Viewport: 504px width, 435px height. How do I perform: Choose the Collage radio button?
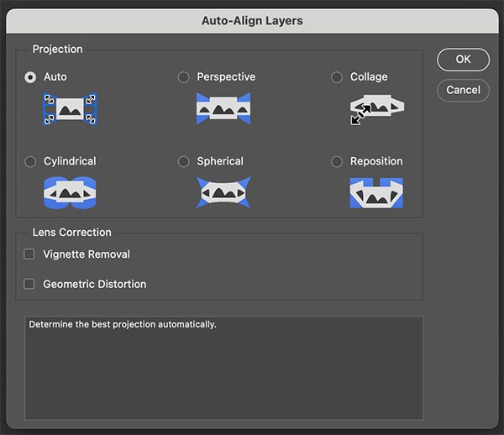point(337,77)
